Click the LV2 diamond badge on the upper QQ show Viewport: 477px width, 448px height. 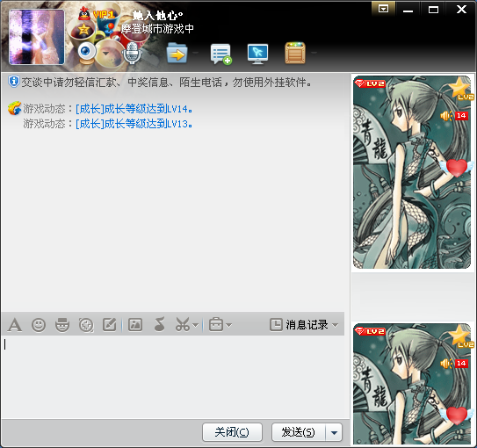click(370, 83)
